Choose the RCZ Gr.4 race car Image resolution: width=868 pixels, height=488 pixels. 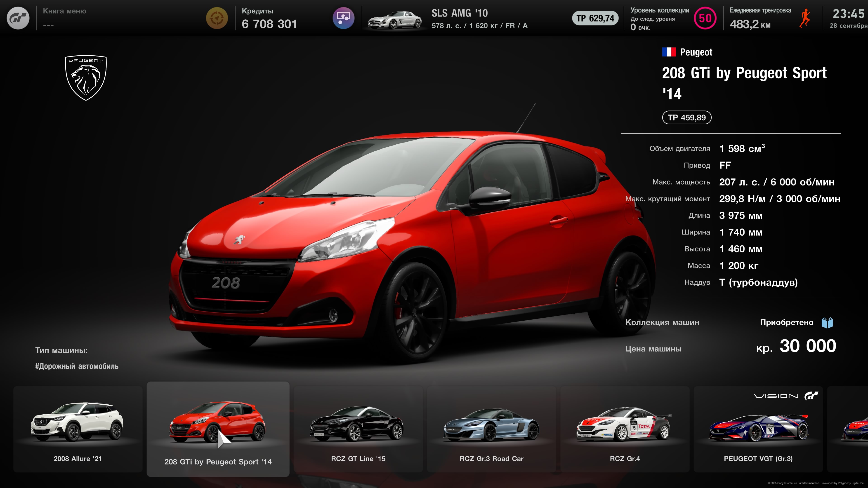(624, 429)
